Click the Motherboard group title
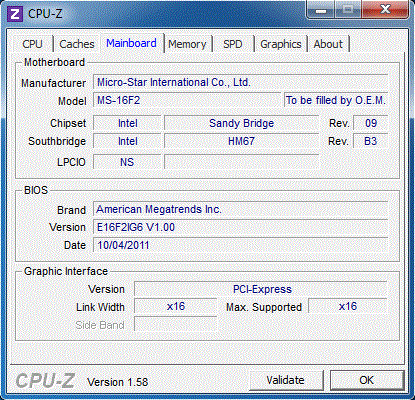The height and width of the screenshot is (400, 415). tap(54, 62)
